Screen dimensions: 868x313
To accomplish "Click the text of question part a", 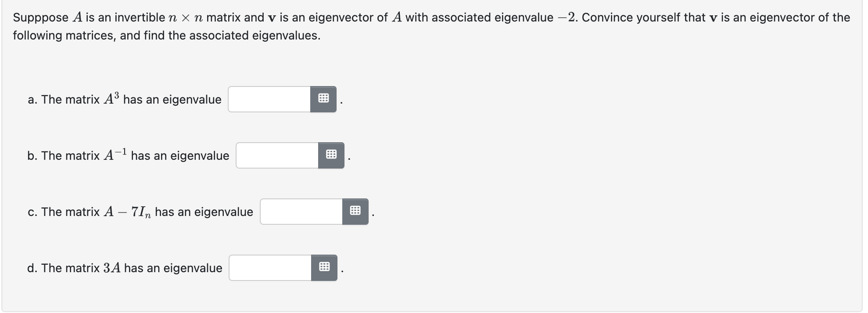I will coord(124,99).
